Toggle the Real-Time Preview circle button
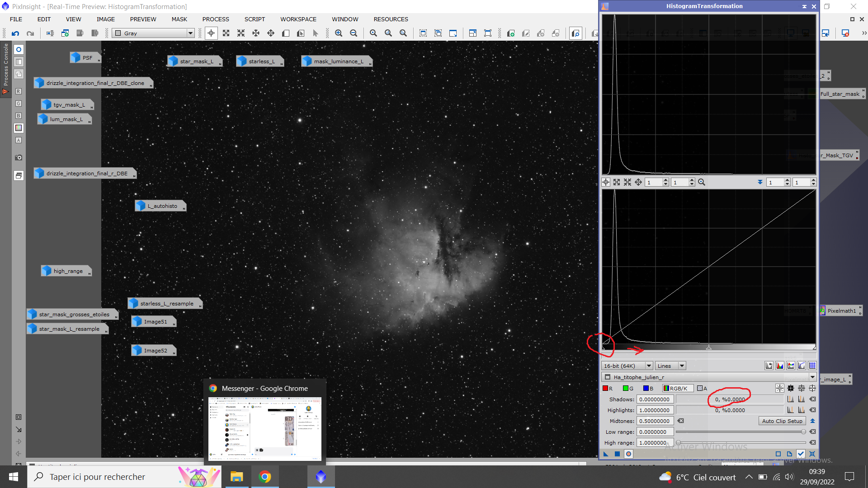This screenshot has height=488, width=868. [628, 454]
